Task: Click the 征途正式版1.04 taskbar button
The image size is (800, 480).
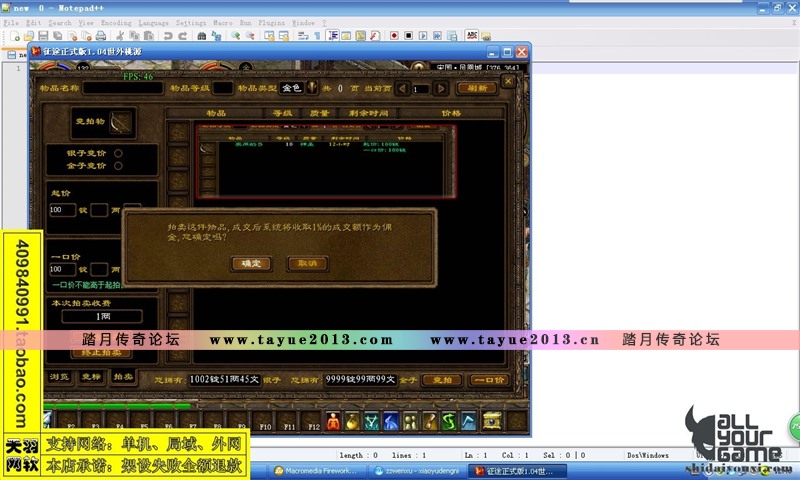Action: coord(517,471)
